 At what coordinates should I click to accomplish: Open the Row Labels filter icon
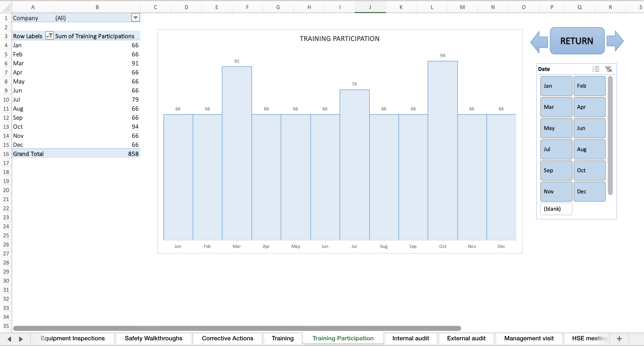[49, 36]
